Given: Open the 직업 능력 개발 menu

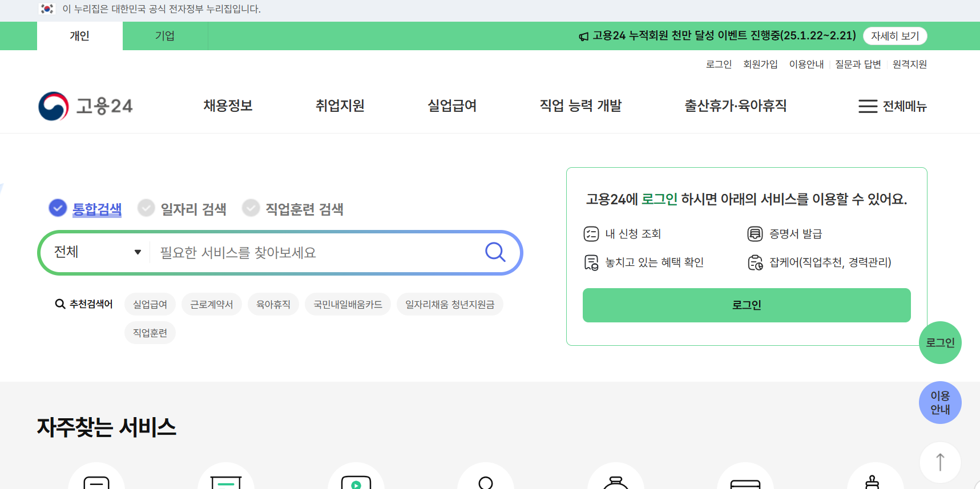Looking at the screenshot, I should pyautogui.click(x=580, y=106).
